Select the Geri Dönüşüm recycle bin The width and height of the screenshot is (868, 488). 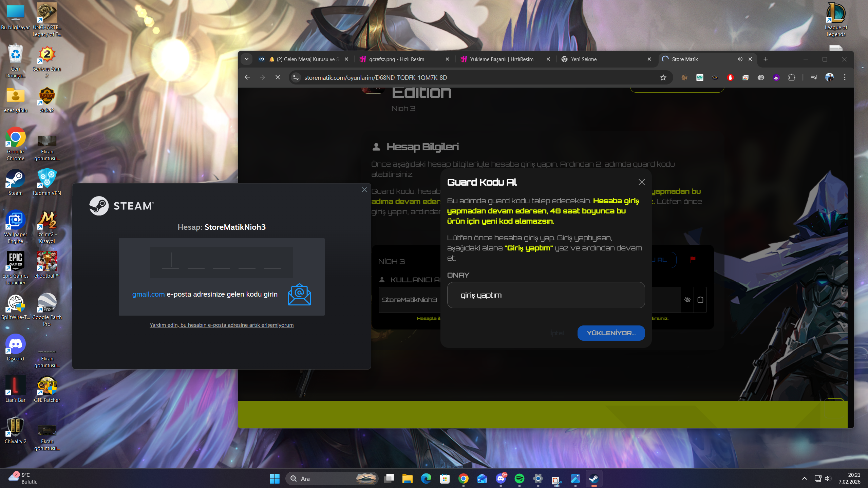(x=15, y=62)
